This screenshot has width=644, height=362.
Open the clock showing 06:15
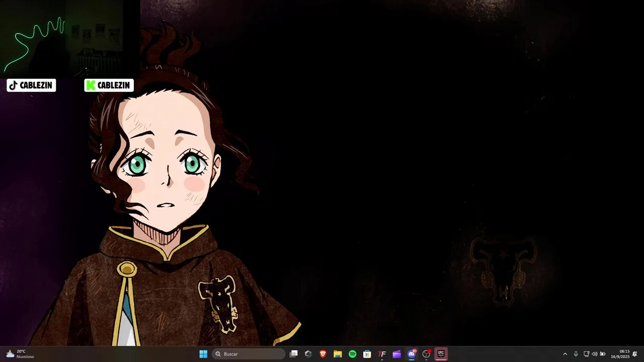[620, 354]
